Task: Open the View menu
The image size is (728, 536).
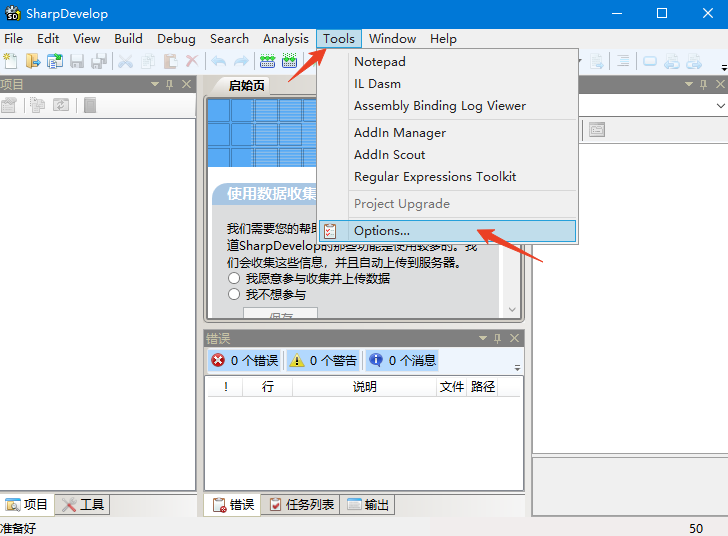Action: coord(86,39)
